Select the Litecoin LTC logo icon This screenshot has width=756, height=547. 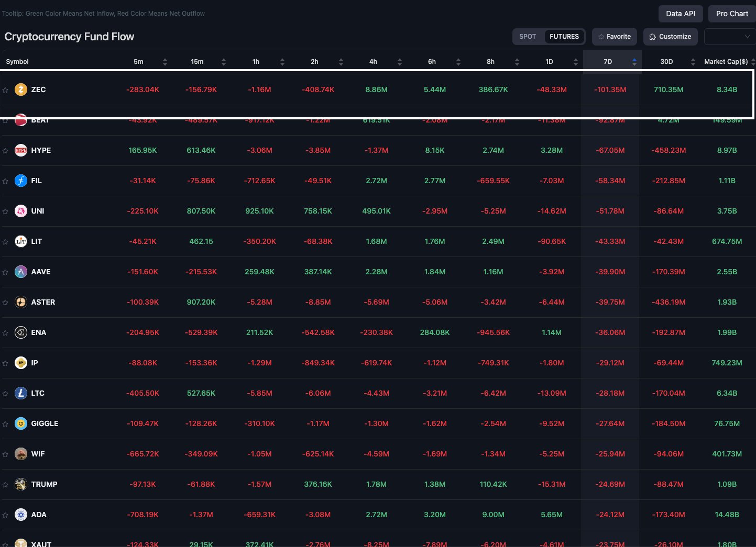pyautogui.click(x=20, y=393)
